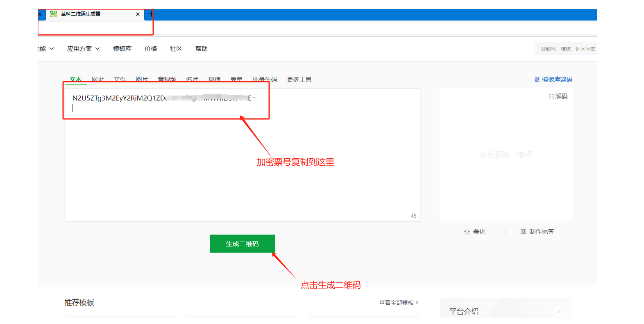Viewport: 644px width, 324px height.
Task: Click the 制作标签 label icon
Action: (x=523, y=232)
